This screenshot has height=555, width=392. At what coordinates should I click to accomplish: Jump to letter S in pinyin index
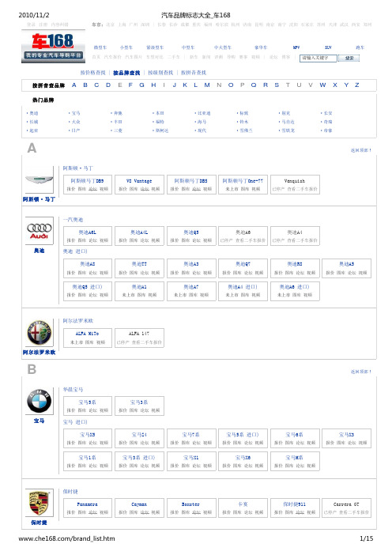pos(277,85)
